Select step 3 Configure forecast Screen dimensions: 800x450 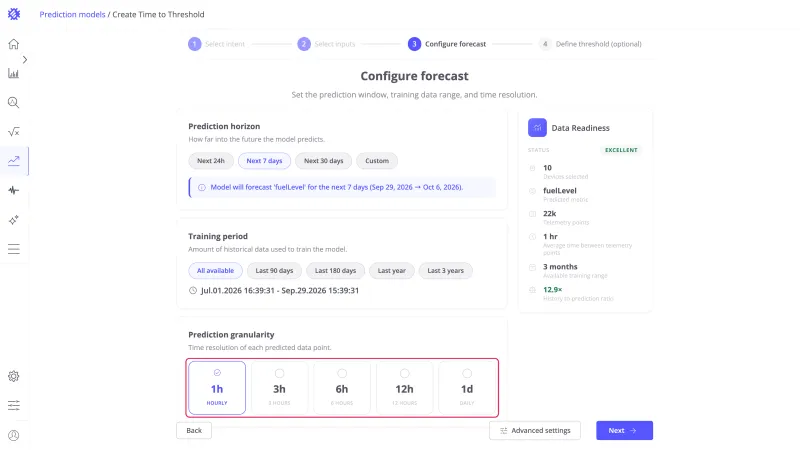(x=447, y=44)
